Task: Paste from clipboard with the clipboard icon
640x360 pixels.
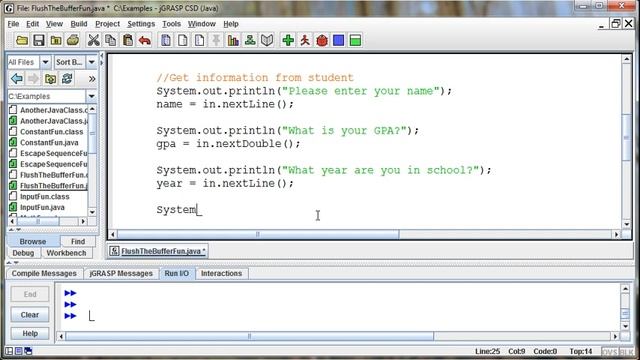Action: (x=128, y=40)
